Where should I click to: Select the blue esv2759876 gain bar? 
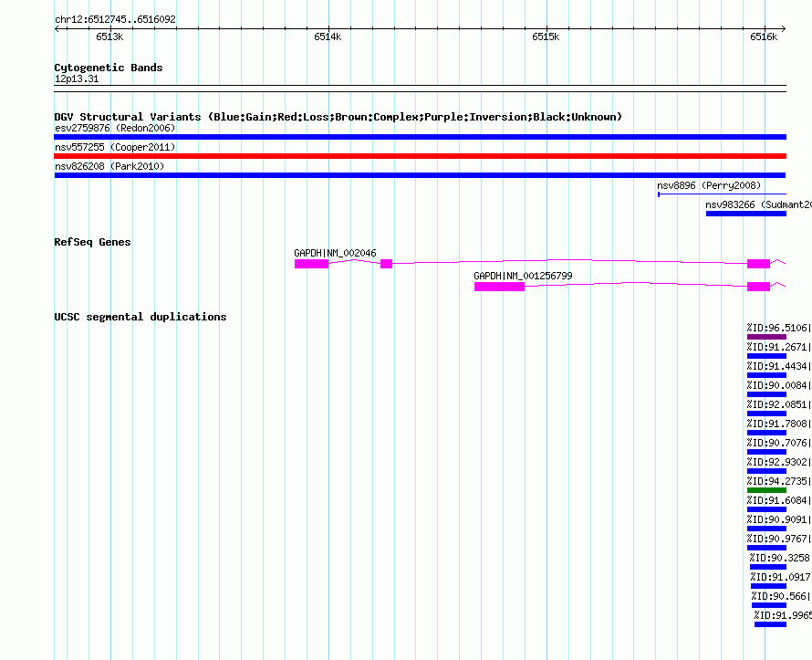[420, 137]
